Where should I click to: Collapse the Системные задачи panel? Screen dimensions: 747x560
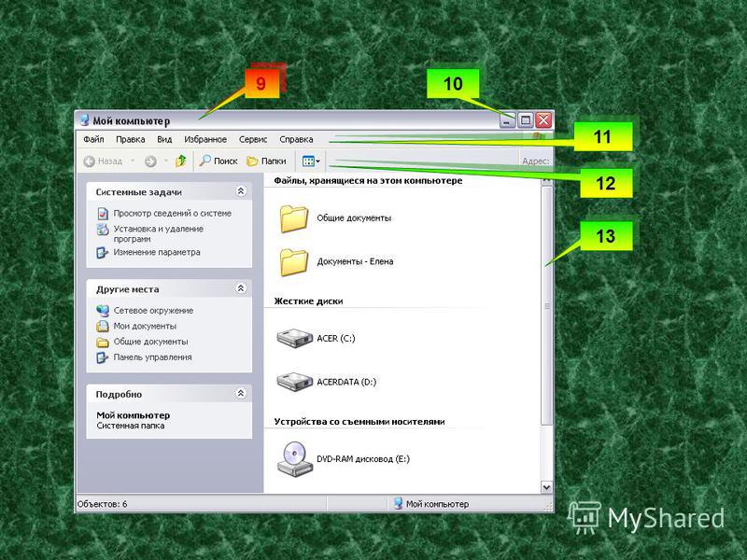click(241, 191)
